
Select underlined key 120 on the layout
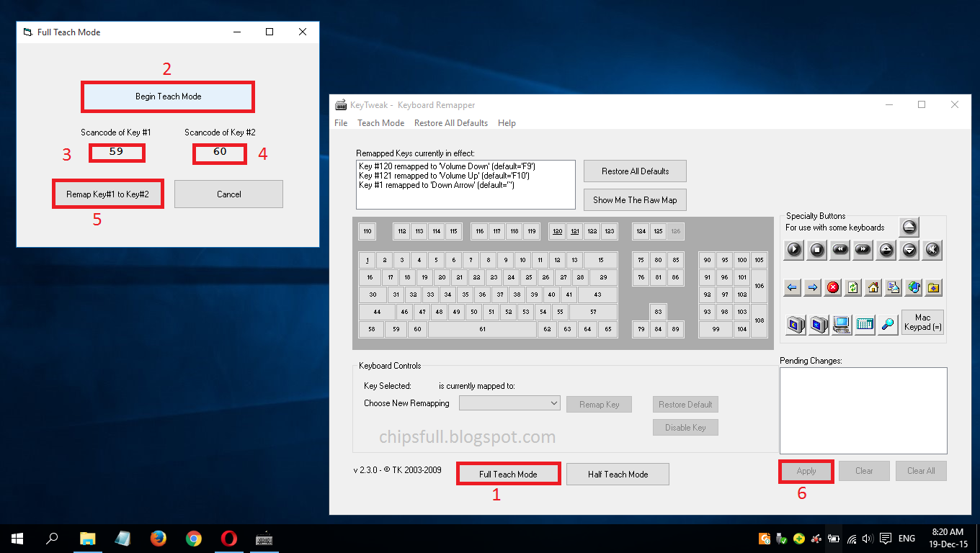click(x=557, y=231)
